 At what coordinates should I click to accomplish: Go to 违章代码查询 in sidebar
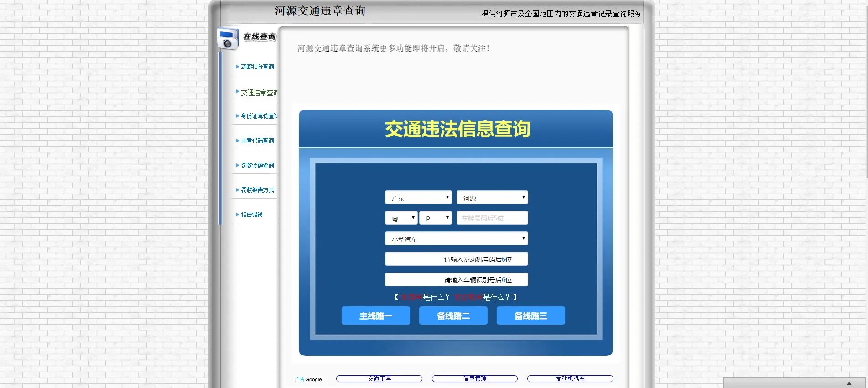click(257, 141)
